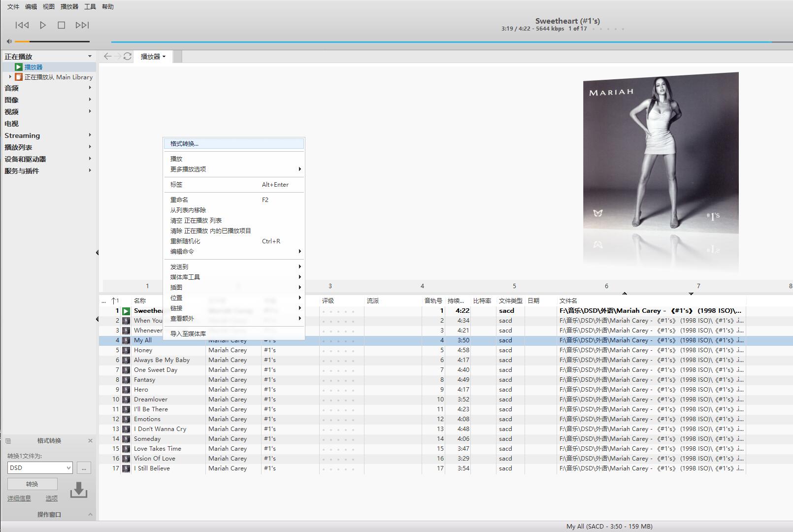This screenshot has height=532, width=793.
Task: Sort by the 名称 column header
Action: click(140, 300)
